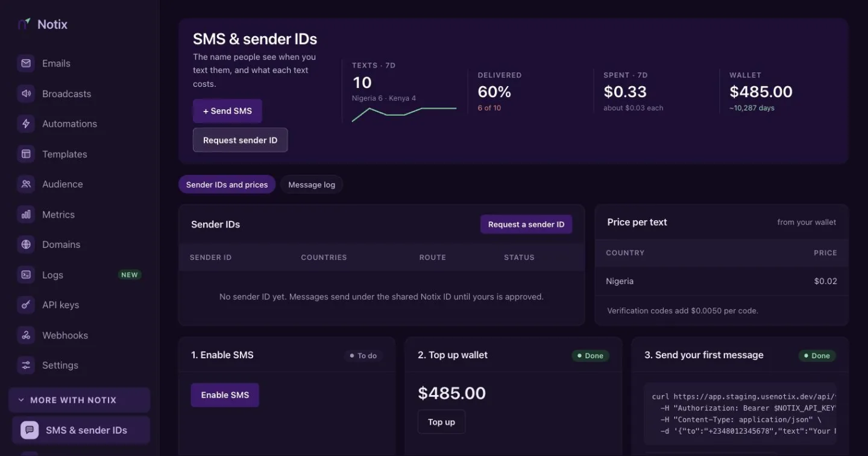Click the '~10,287 days' wallet estimate
The image size is (868, 456).
[x=752, y=108]
